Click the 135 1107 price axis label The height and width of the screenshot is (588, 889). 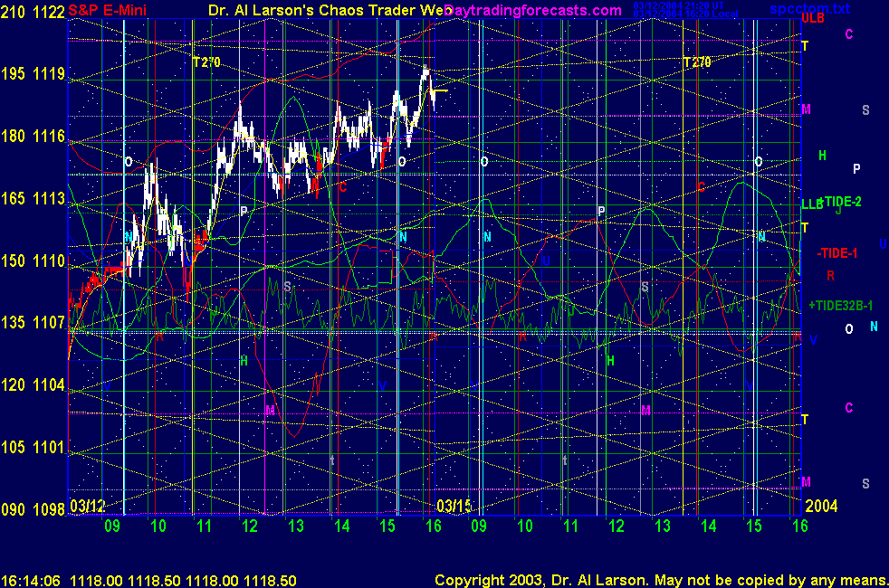pos(33,322)
